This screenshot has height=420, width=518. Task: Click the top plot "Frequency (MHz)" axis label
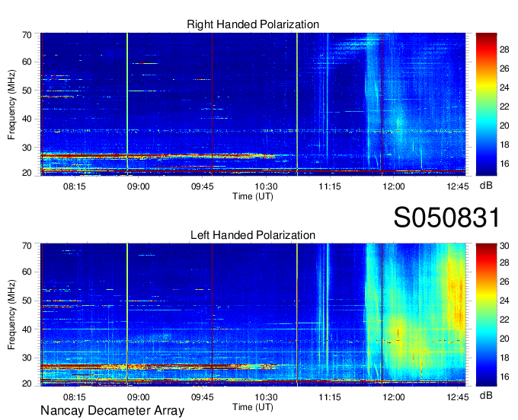(11, 104)
